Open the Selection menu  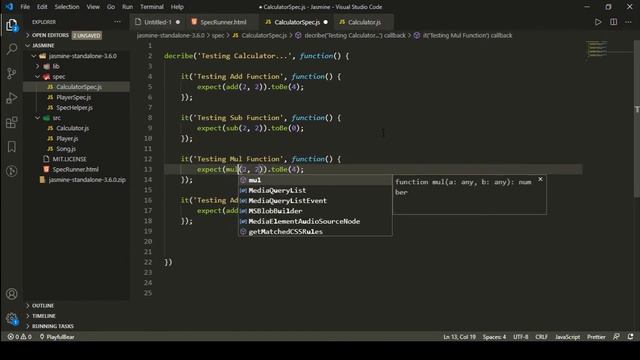pos(67,7)
